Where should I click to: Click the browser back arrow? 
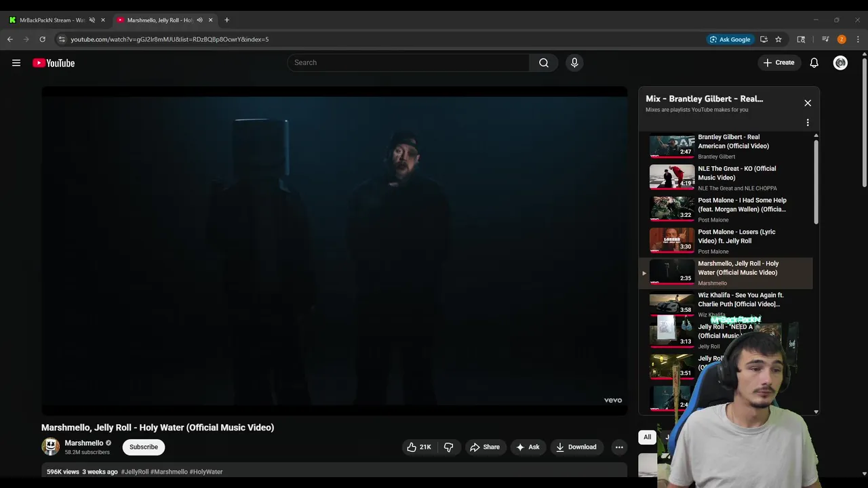10,39
